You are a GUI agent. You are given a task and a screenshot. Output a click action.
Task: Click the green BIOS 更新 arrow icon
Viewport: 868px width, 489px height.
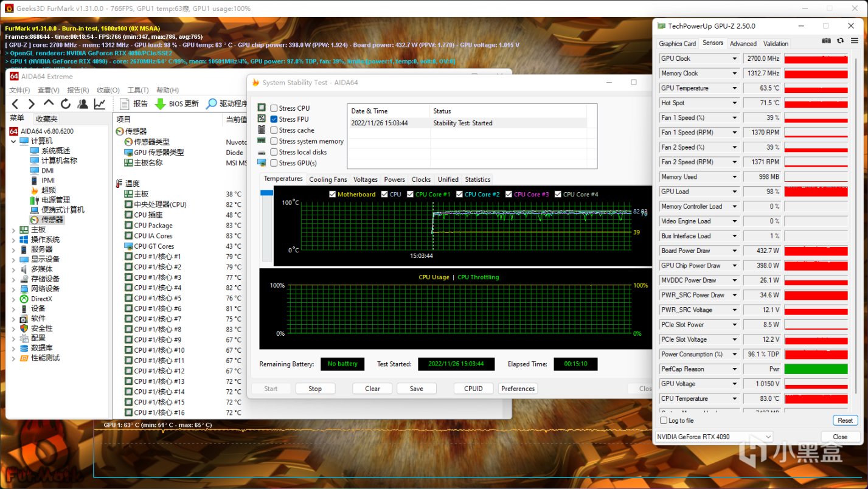point(160,103)
